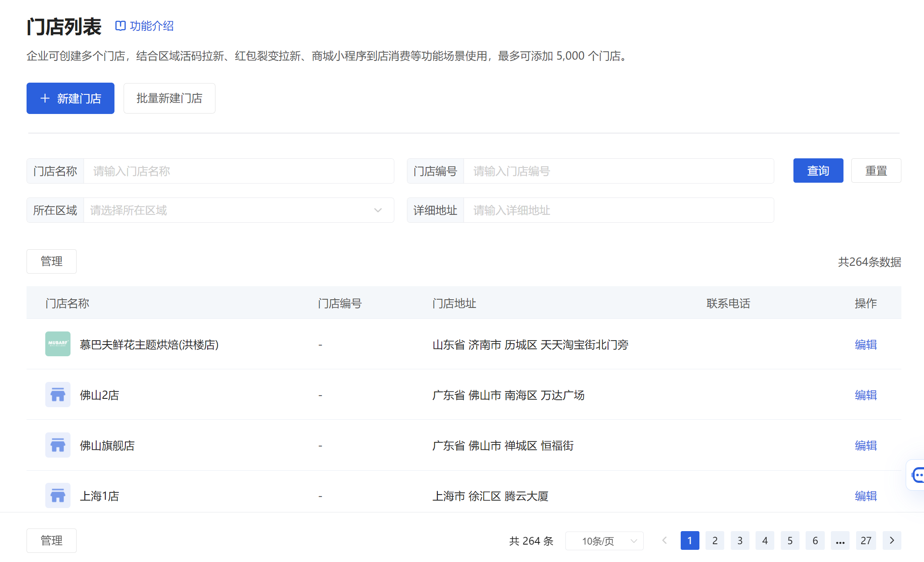Click the 佛山旗舰店 storefront icon
This screenshot has width=924, height=562.
point(57,445)
